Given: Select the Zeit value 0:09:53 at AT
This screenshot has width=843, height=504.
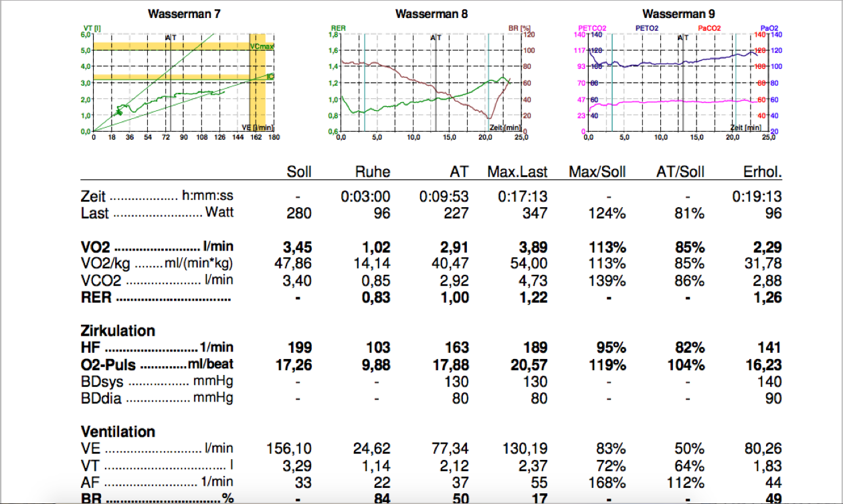Looking at the screenshot, I should pos(444,197).
